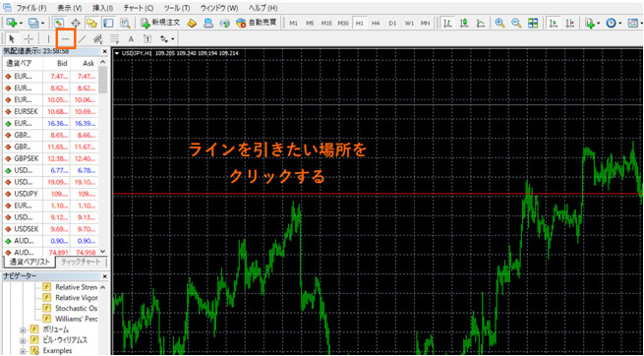This screenshot has height=356, width=644.
Task: Click the globe icon next to AutoTrading
Action: (x=224, y=23)
